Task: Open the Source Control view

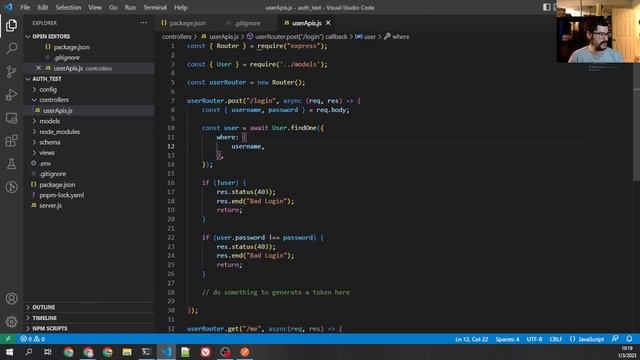Action: pos(11,71)
